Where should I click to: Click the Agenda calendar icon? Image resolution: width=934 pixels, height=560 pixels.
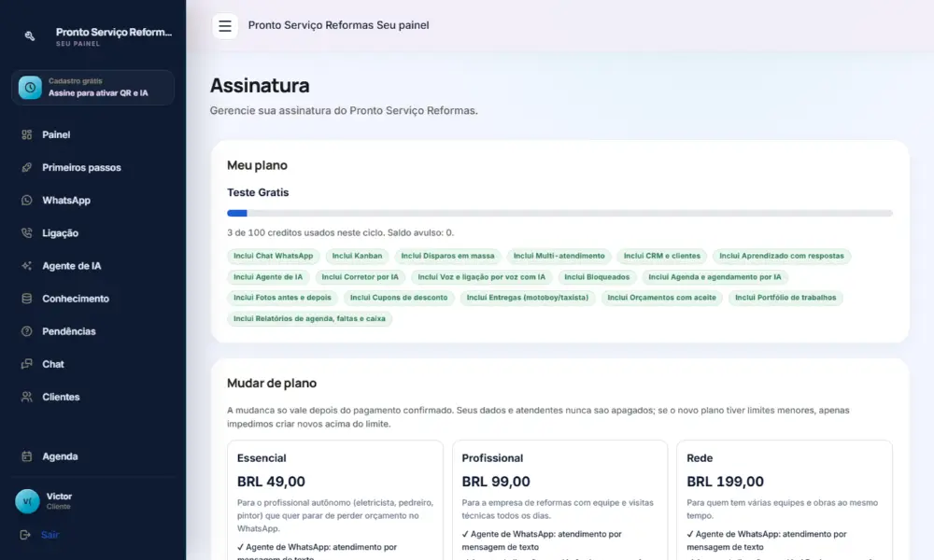point(27,456)
